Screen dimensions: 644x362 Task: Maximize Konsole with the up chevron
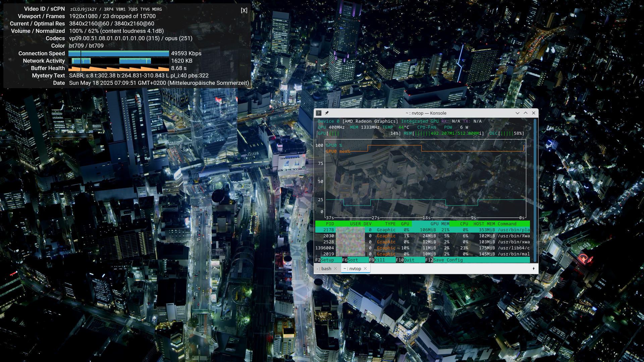click(526, 113)
